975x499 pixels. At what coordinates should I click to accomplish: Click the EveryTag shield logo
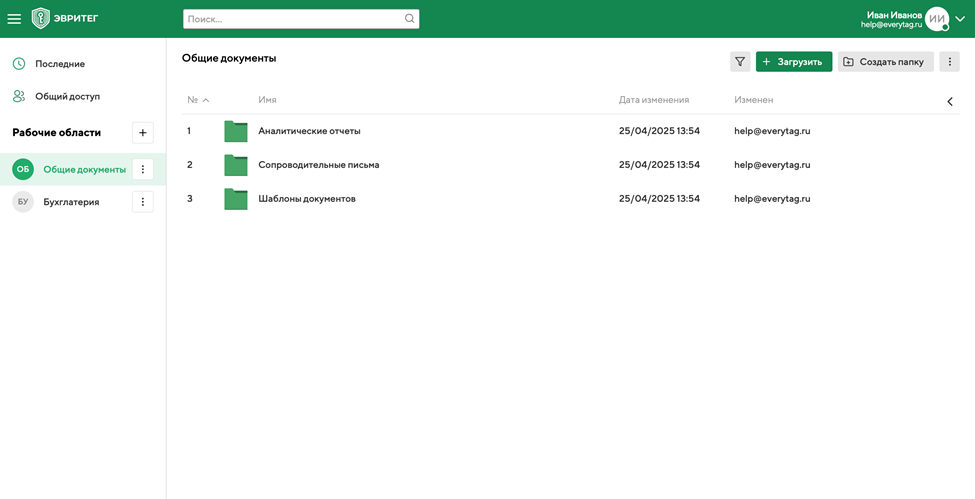41,19
